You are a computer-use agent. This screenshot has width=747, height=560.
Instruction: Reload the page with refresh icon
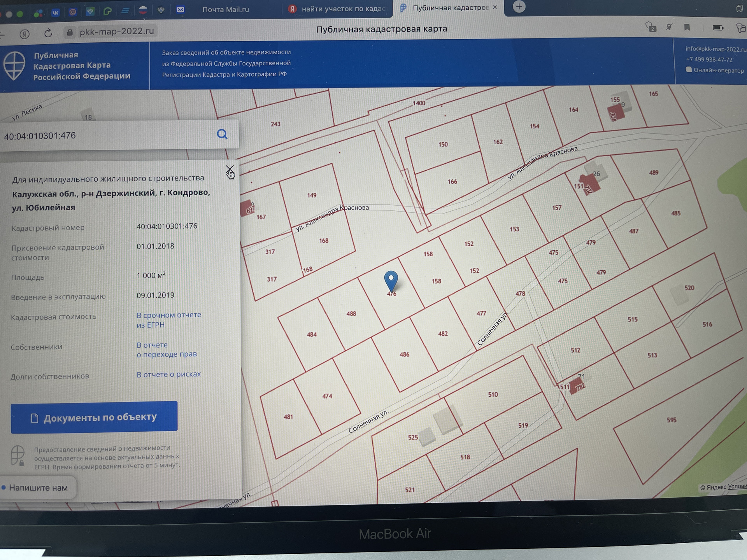coord(48,33)
